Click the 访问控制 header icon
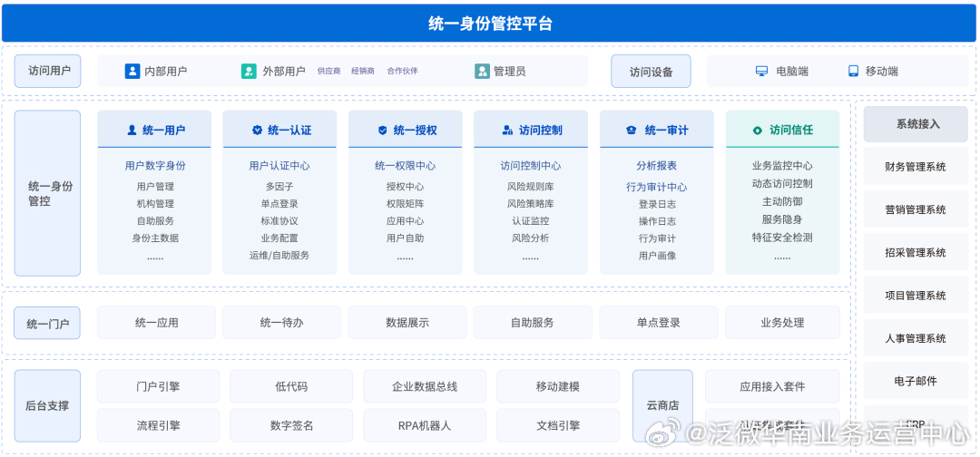Screen dimensions: 980x457 507,131
